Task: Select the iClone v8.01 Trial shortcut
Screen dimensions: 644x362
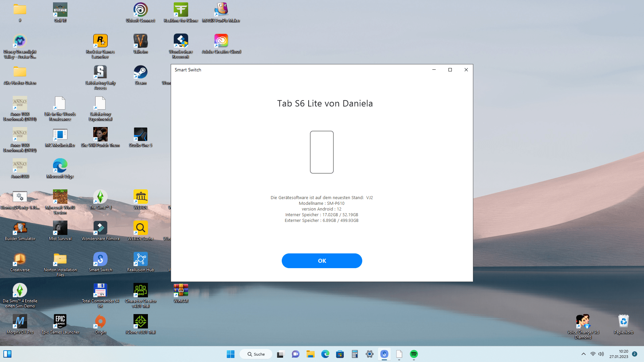Action: [x=141, y=324]
